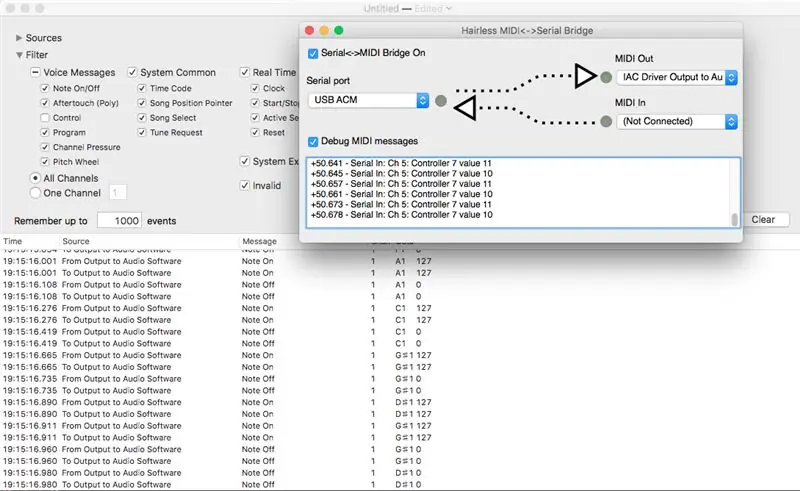Uncheck the Pitch Wheel filter
This screenshot has width=800, height=491.
click(x=45, y=162)
